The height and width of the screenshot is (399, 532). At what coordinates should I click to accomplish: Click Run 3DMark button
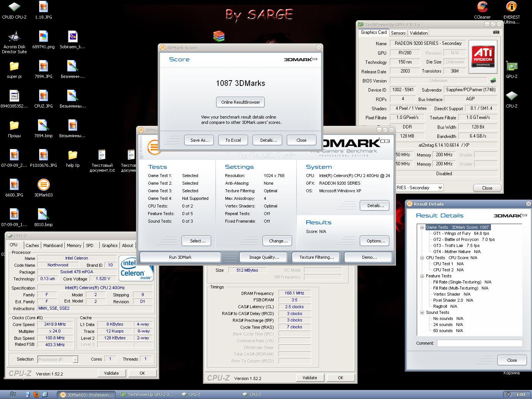tap(180, 257)
